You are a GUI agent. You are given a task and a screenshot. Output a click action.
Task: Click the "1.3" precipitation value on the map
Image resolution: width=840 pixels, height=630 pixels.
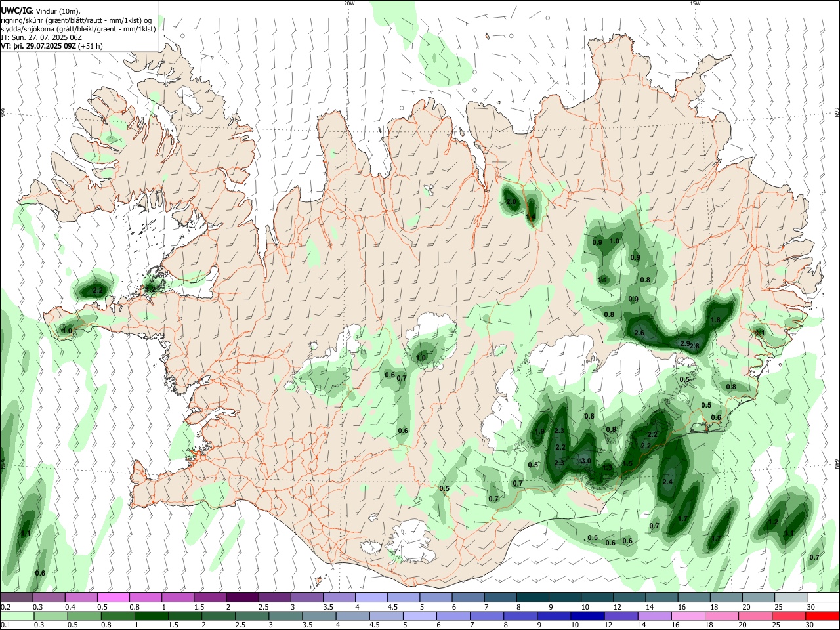click(x=607, y=467)
